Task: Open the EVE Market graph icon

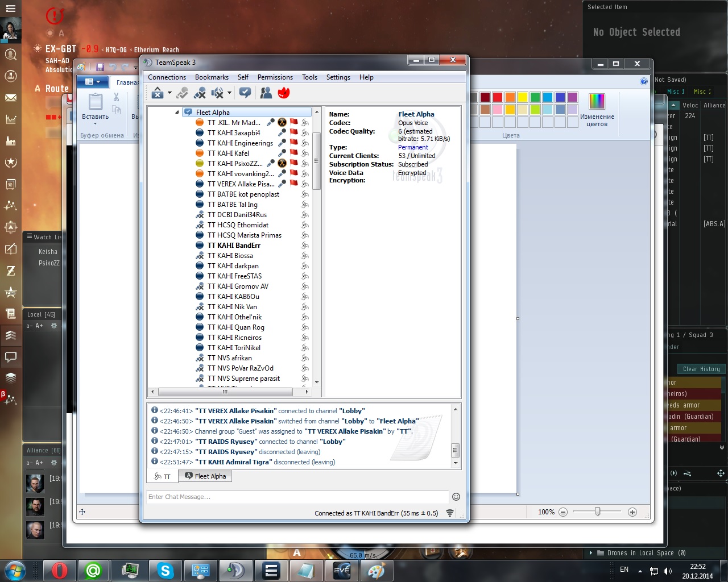Action: (10, 119)
